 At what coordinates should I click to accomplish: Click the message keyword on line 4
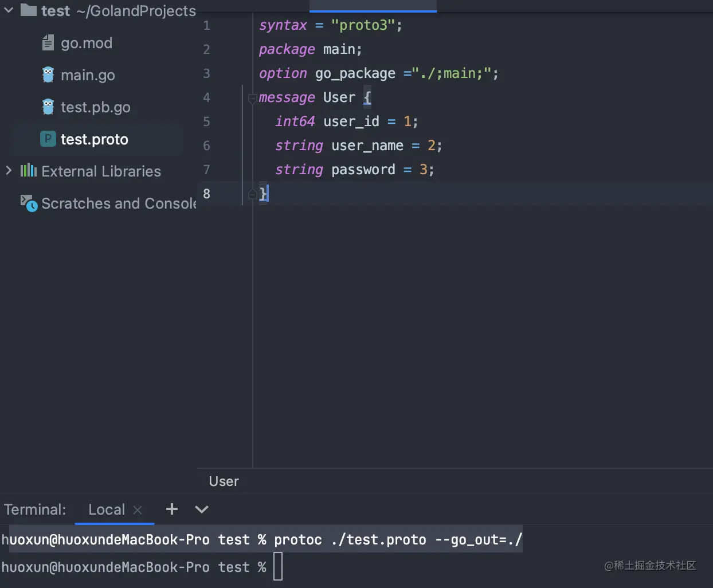[x=287, y=98]
